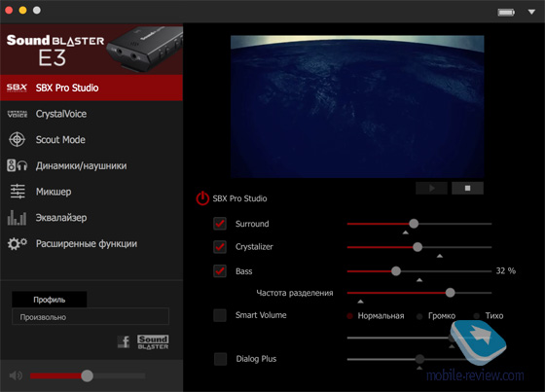
Task: Open the Профиль tab
Action: pyautogui.click(x=50, y=300)
